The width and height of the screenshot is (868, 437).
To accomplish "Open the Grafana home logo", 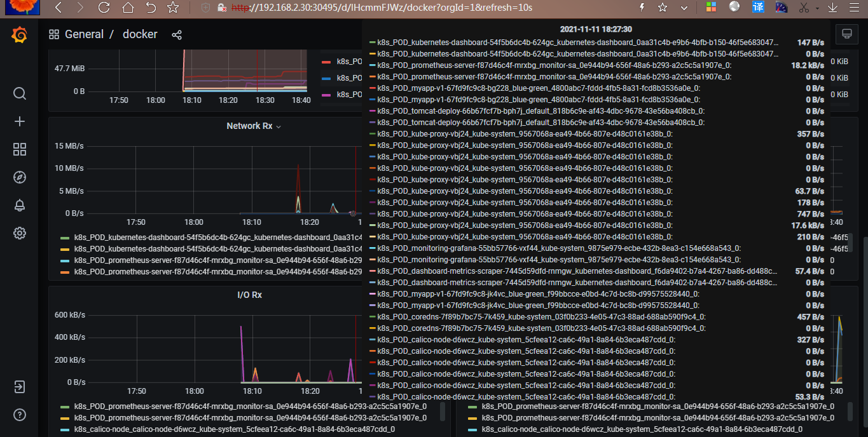I will 19,34.
